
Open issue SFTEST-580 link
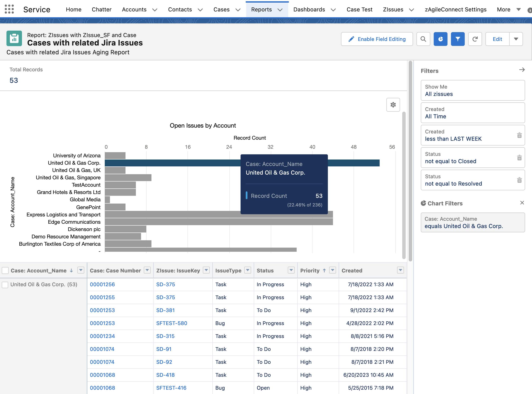(x=172, y=323)
